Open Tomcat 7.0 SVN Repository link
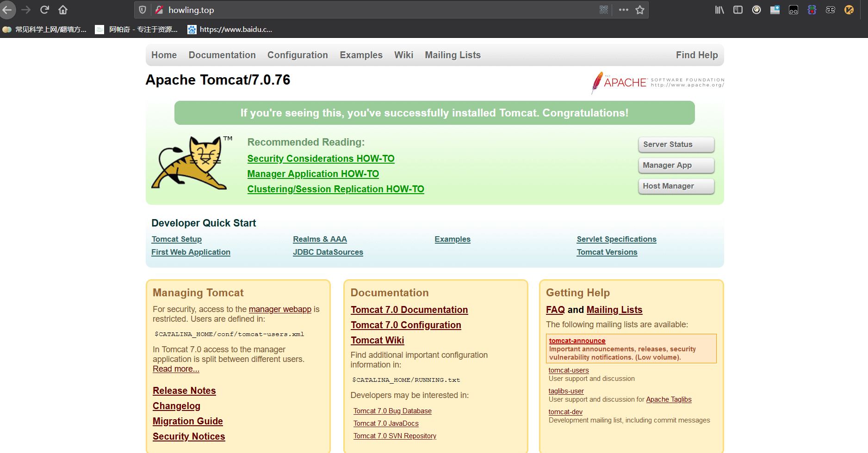 [x=395, y=436]
